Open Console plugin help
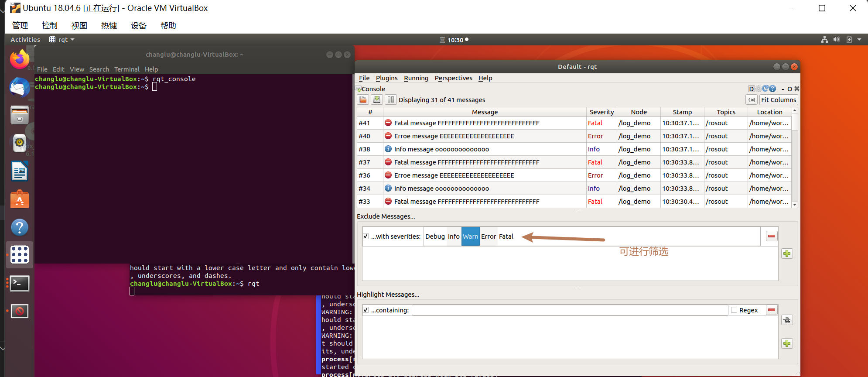 point(772,89)
